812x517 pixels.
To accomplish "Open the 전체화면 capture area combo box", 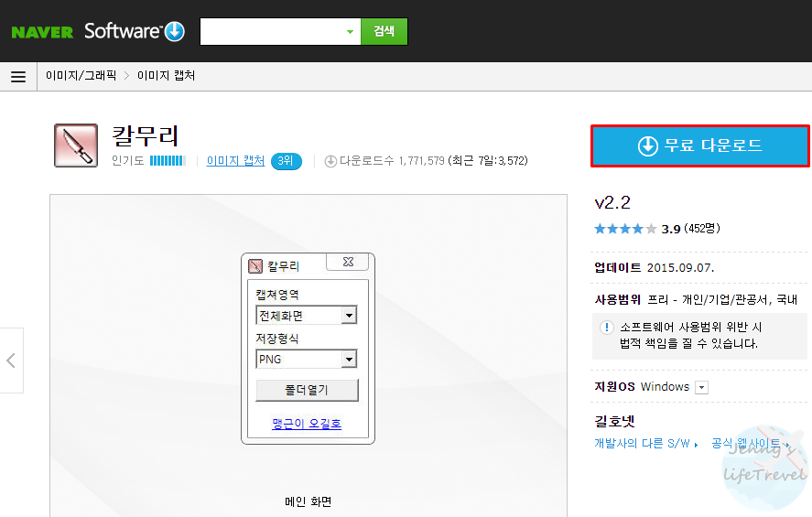I will (x=307, y=315).
